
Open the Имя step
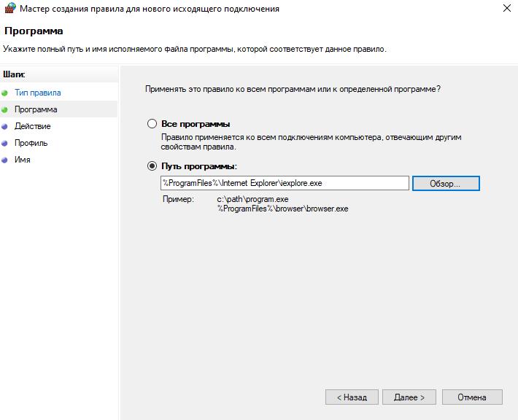click(23, 160)
